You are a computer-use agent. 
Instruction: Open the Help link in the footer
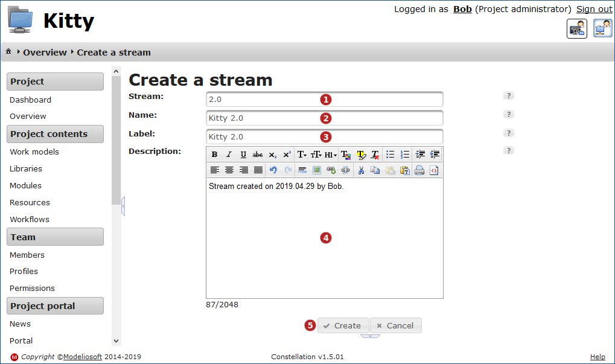[x=597, y=357]
